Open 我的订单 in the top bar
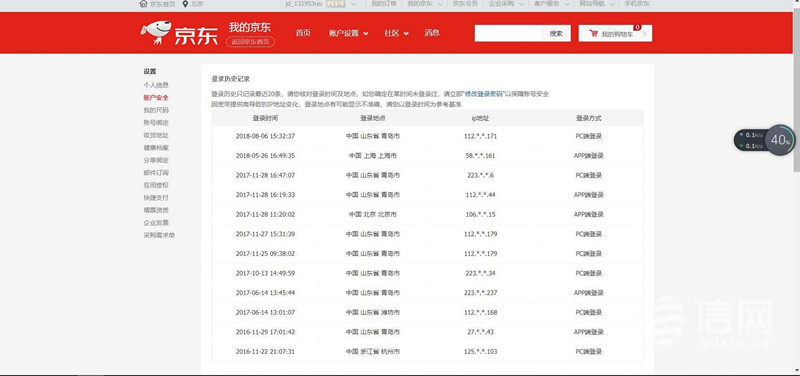 [x=384, y=4]
